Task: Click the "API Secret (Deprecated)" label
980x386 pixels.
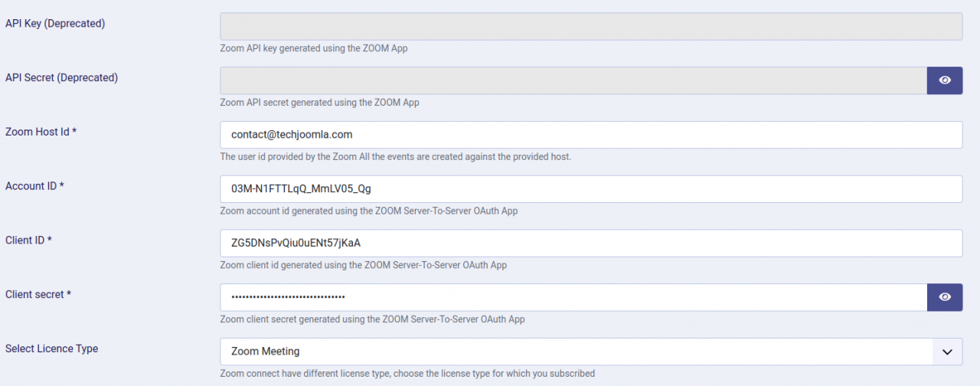Action: pyautogui.click(x=61, y=78)
